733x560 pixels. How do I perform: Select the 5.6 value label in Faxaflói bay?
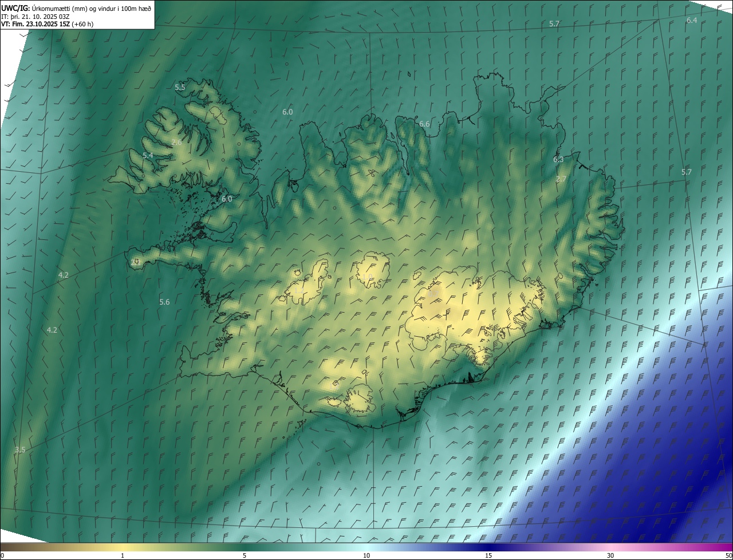coord(164,302)
